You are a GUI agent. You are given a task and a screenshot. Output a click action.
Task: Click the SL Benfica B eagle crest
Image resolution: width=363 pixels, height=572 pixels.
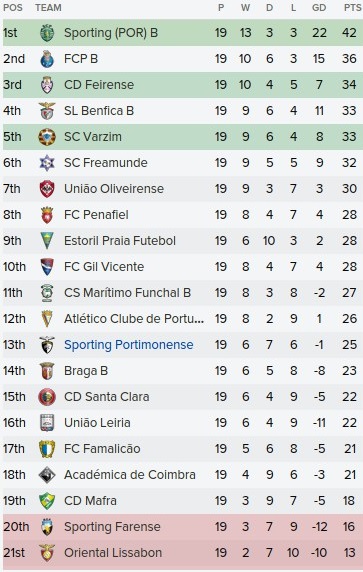point(47,111)
